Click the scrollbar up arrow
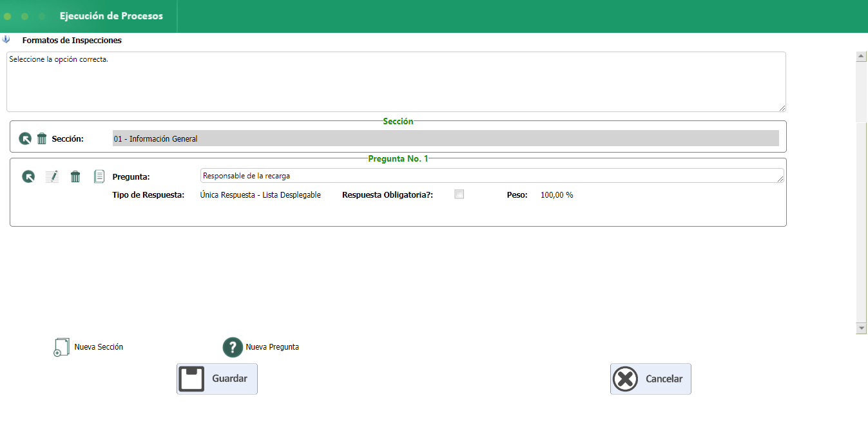Screen dimensions: 868x425 (x=861, y=57)
